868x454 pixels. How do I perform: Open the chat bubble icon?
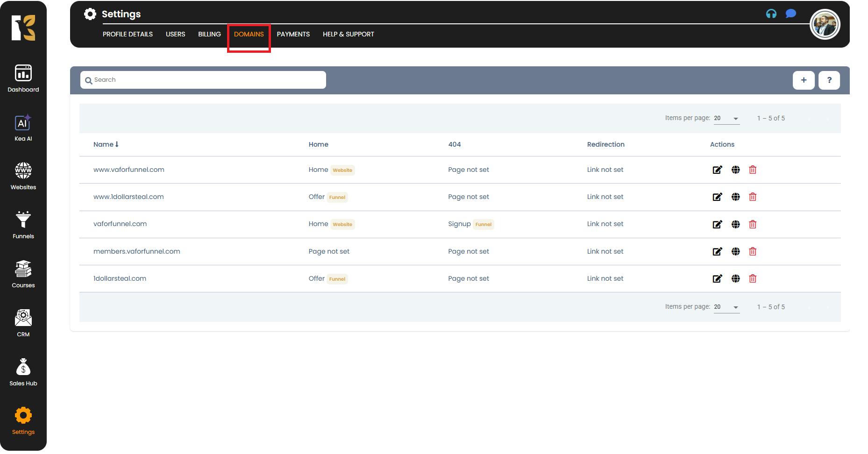(790, 14)
